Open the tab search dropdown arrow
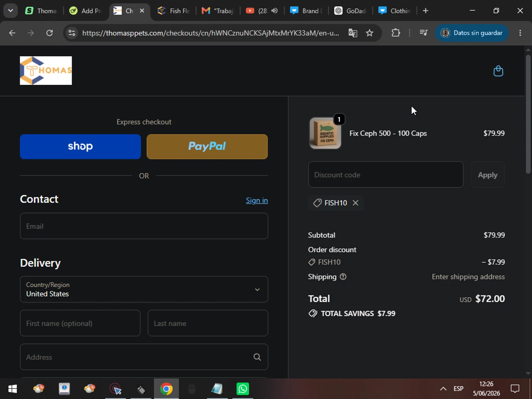This screenshot has width=532, height=399. [x=11, y=11]
